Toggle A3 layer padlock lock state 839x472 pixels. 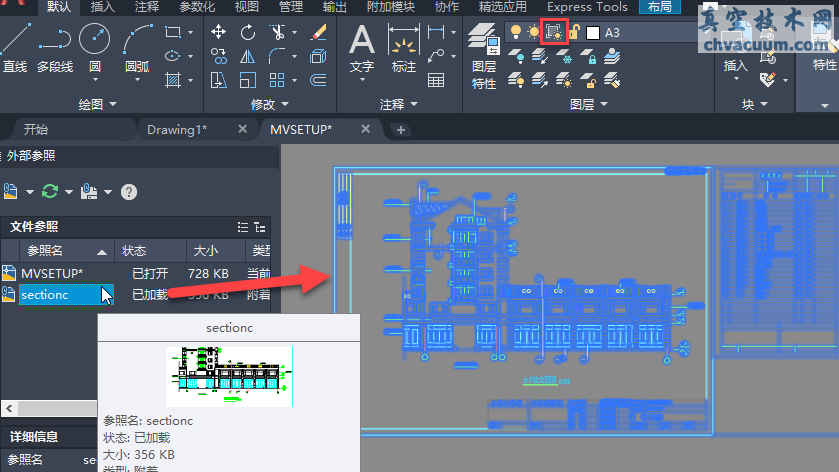click(x=574, y=32)
